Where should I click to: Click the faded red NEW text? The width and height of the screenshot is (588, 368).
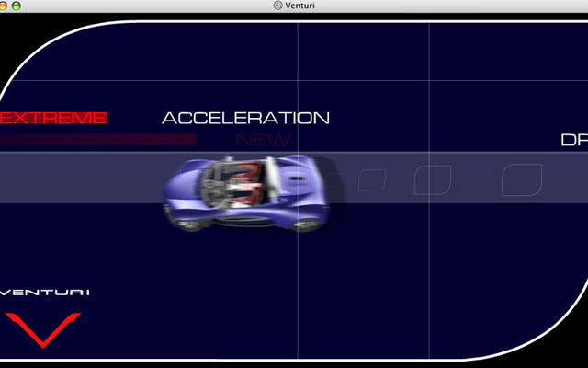tap(263, 140)
